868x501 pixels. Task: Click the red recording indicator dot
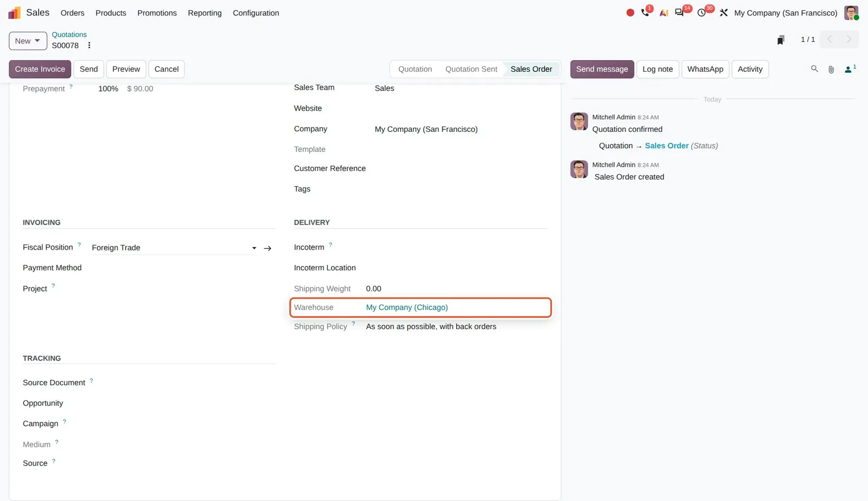pyautogui.click(x=630, y=12)
